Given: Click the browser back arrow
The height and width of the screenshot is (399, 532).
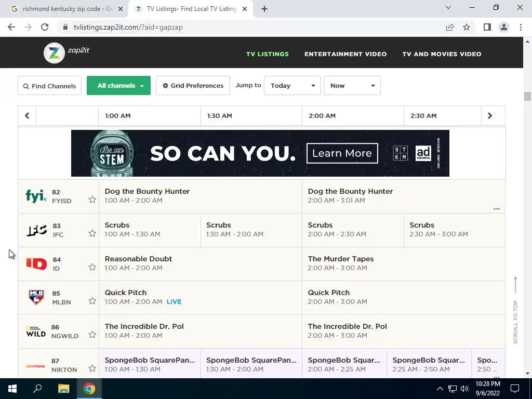Looking at the screenshot, I should [x=11, y=27].
